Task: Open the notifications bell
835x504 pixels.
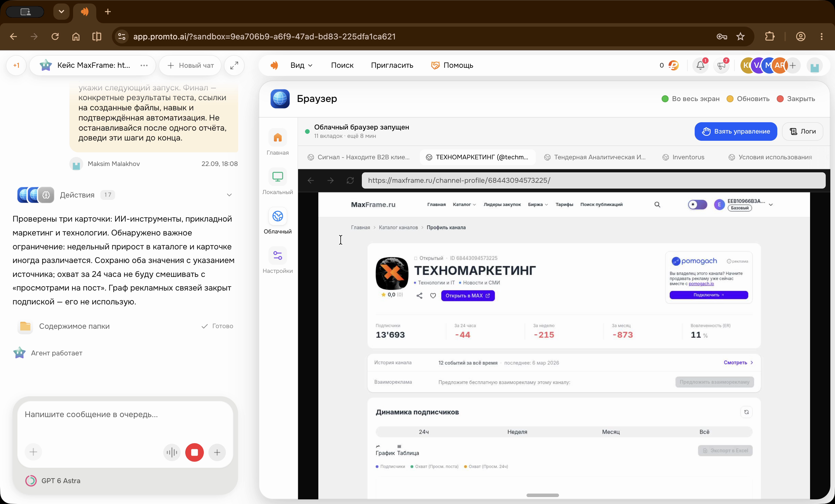Action: pyautogui.click(x=700, y=65)
